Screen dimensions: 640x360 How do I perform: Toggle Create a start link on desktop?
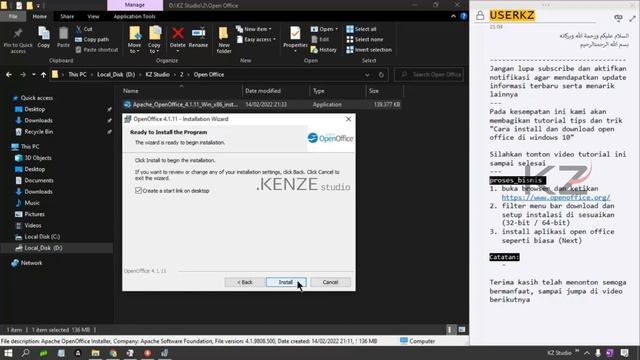tap(138, 191)
